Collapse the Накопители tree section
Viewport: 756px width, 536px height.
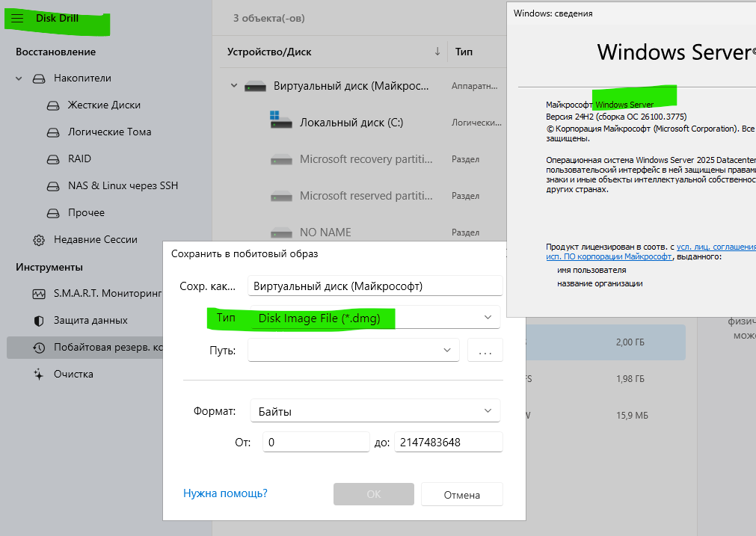coord(19,78)
